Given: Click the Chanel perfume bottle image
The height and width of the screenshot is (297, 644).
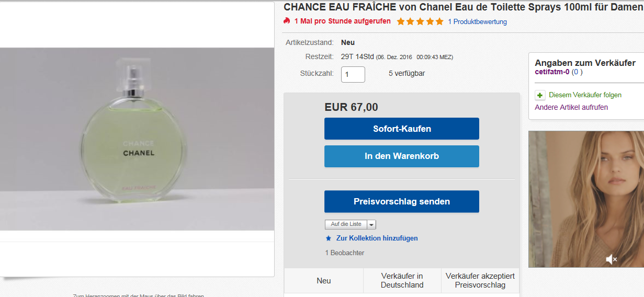Looking at the screenshot, I should [137, 139].
